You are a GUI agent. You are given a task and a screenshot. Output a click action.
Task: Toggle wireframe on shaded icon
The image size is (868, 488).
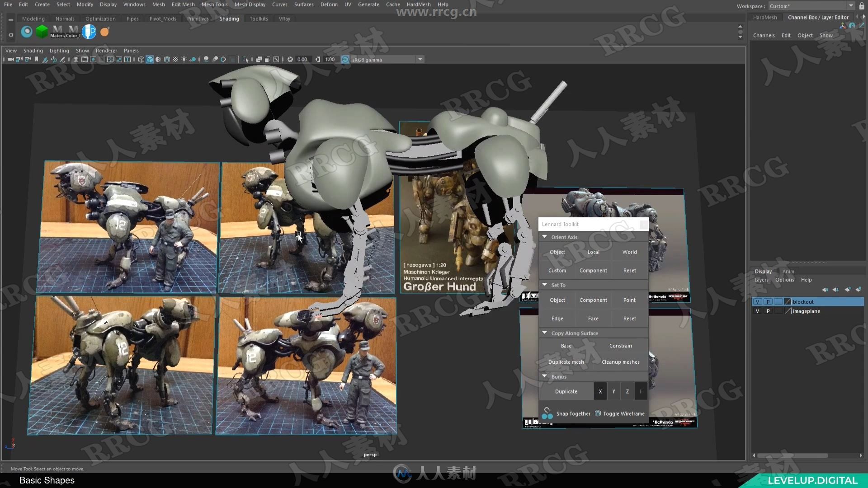click(167, 59)
